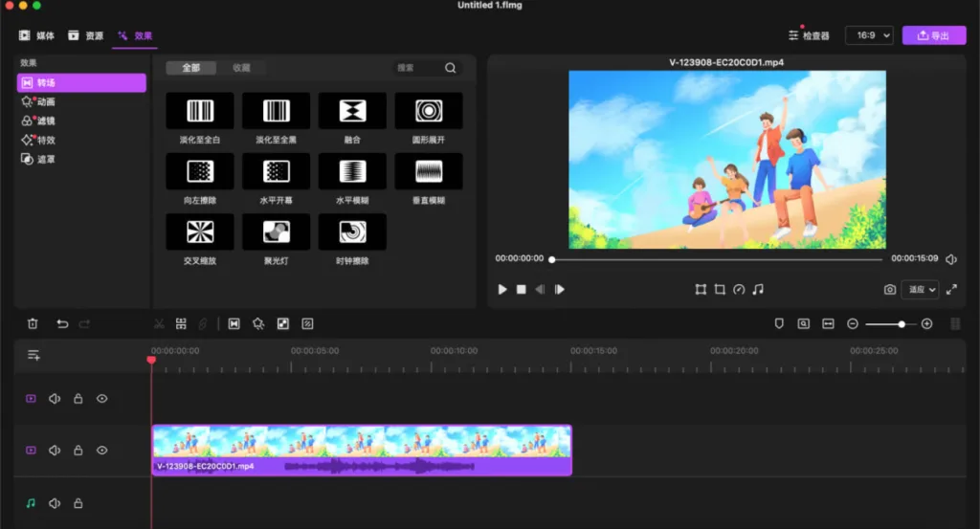Take a snapshot with the camera icon
980x529 pixels.
coord(890,289)
